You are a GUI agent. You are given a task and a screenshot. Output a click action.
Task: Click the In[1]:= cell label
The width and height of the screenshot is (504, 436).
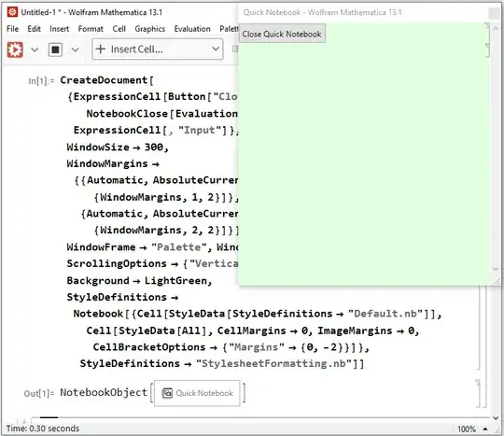41,80
